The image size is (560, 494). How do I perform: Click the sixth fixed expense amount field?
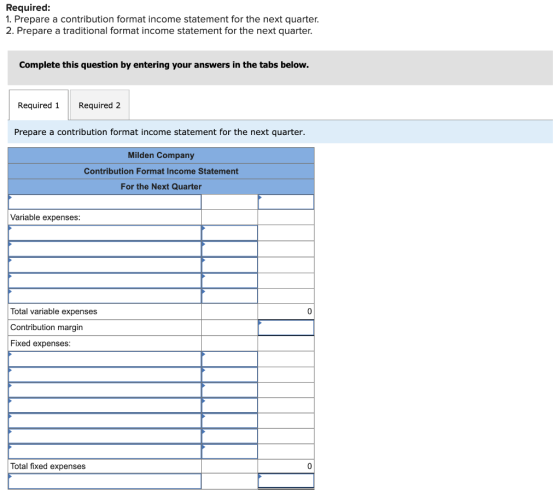[x=229, y=436]
